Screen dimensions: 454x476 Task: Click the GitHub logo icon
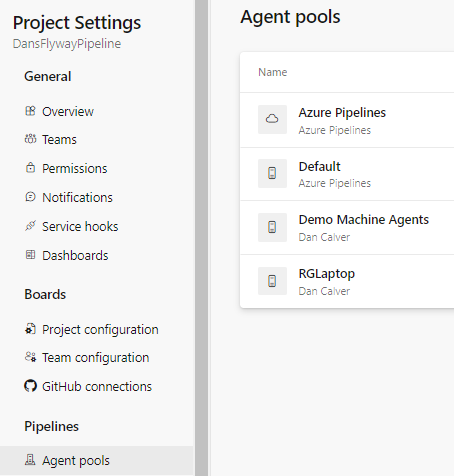coord(30,386)
